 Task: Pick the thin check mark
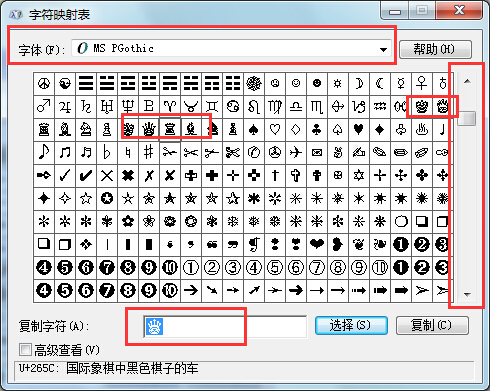point(65,175)
